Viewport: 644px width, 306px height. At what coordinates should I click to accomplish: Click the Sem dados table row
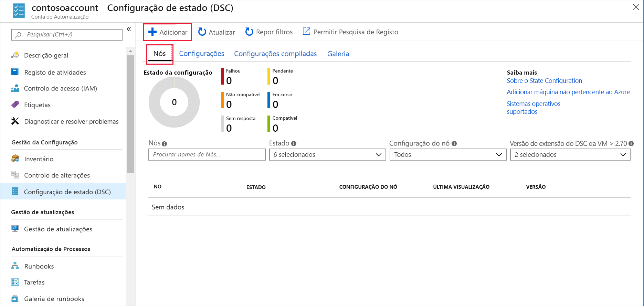pos(389,207)
